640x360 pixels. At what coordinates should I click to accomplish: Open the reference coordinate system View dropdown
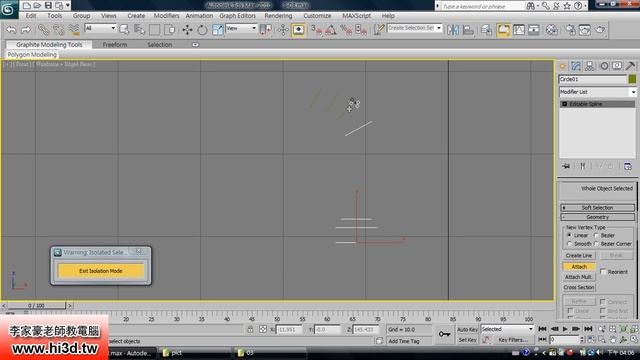click(241, 28)
